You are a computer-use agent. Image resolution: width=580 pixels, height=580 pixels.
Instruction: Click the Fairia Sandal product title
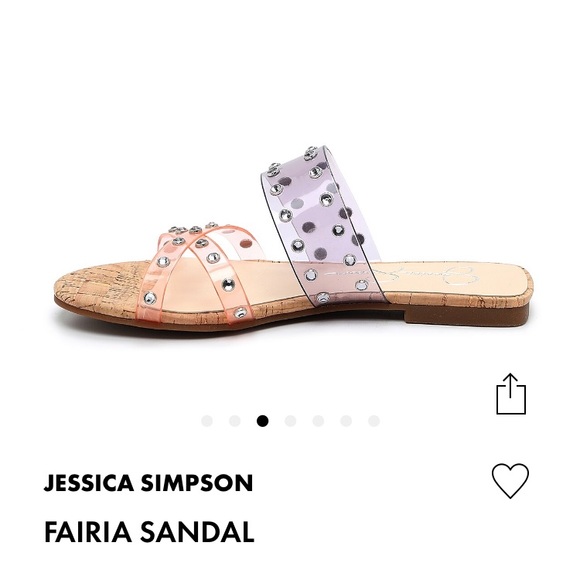coord(149,532)
